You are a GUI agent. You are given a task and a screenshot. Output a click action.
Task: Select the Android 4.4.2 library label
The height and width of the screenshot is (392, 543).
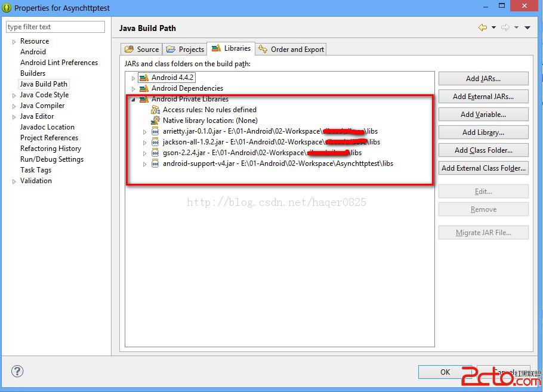(x=172, y=78)
